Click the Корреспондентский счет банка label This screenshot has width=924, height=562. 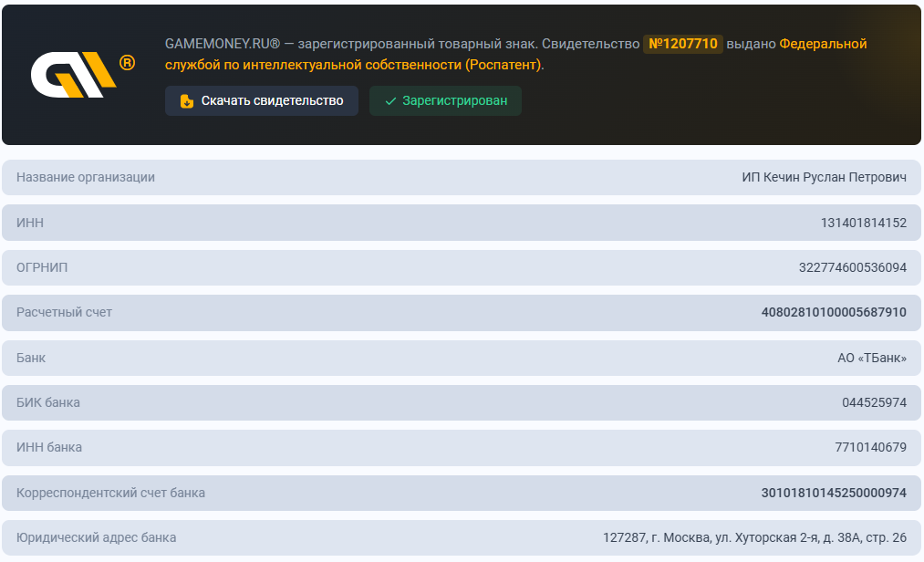point(110,493)
